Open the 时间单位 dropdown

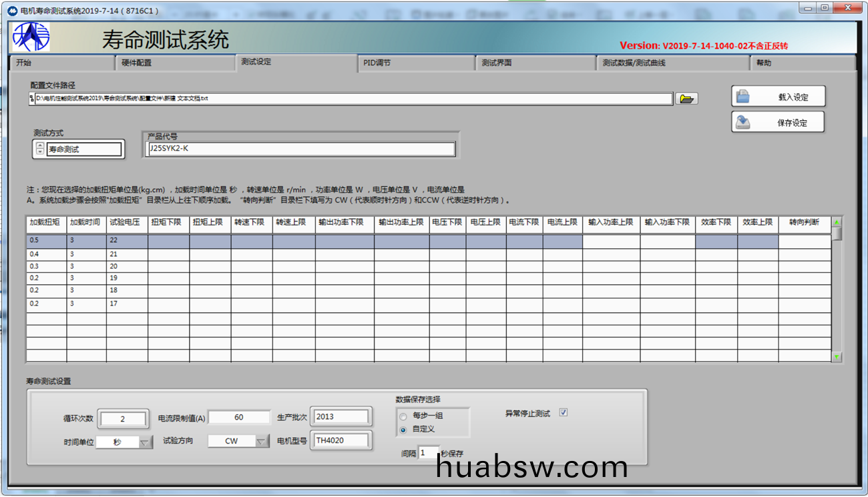coord(146,442)
